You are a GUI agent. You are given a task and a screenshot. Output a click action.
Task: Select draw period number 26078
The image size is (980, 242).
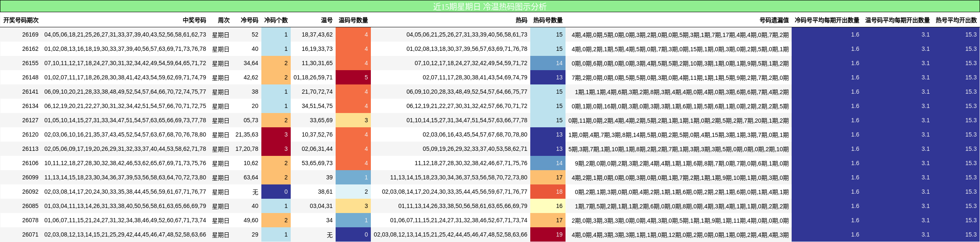30,220
